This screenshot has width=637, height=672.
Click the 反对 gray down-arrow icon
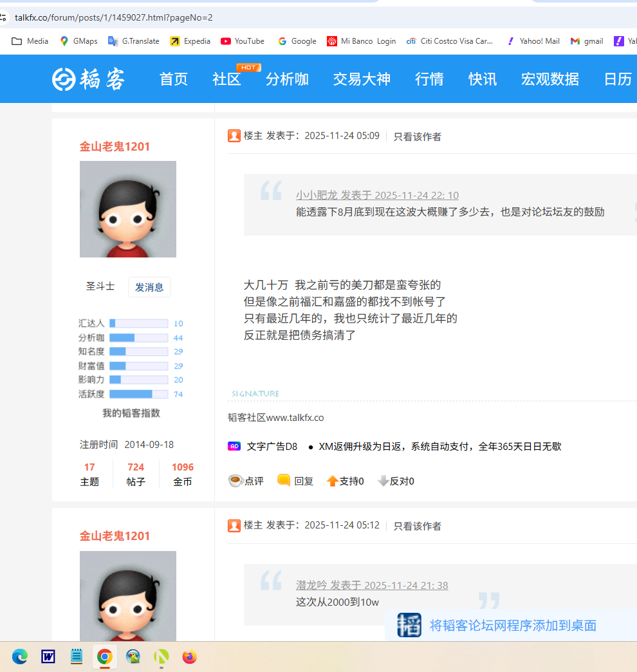(383, 481)
